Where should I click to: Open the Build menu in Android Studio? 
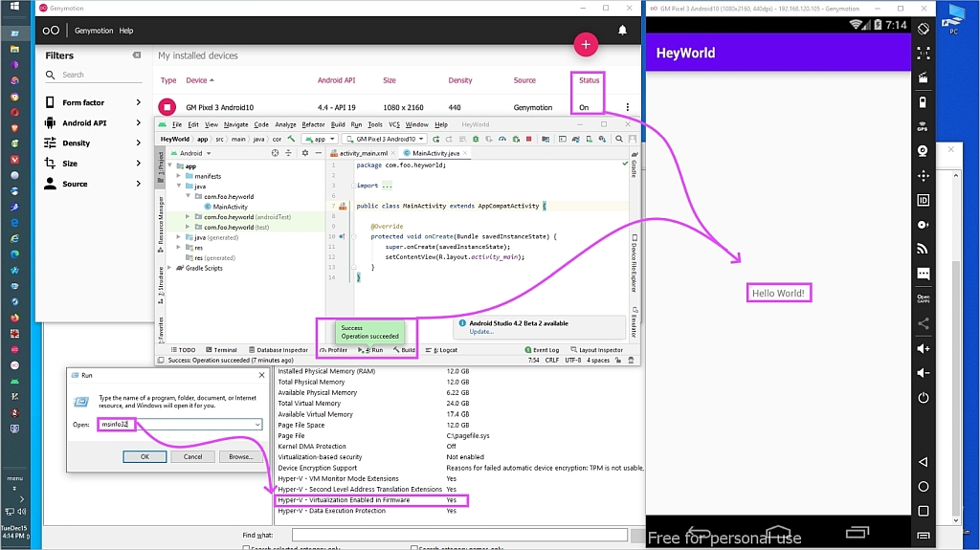(x=338, y=124)
